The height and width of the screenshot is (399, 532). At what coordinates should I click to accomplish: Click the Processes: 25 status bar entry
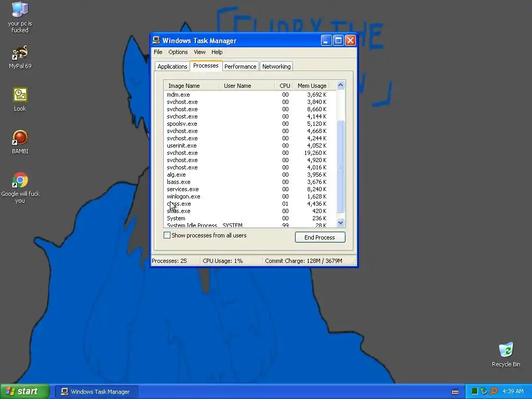(x=176, y=261)
